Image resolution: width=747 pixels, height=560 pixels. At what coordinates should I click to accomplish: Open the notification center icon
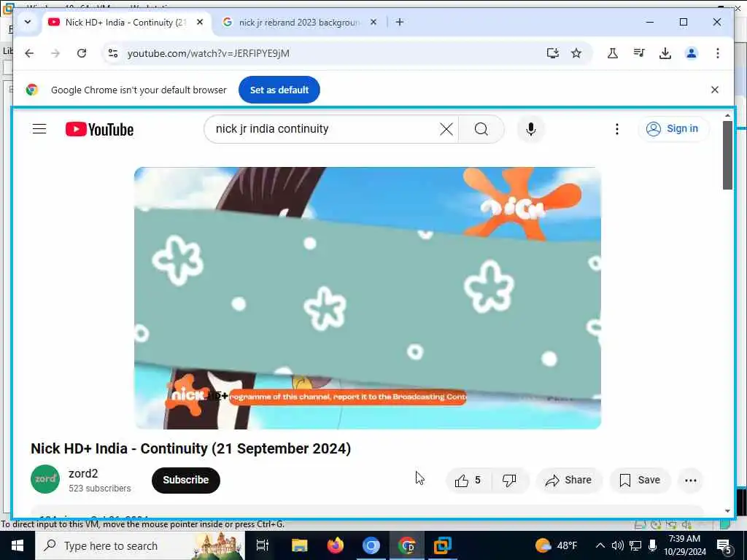tap(724, 545)
